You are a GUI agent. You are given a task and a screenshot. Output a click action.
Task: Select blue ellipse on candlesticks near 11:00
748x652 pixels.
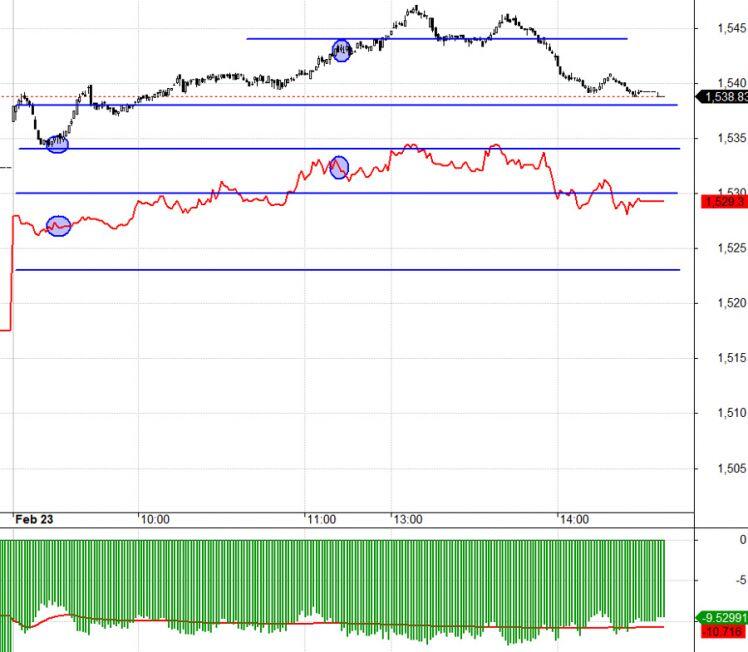coord(342,51)
